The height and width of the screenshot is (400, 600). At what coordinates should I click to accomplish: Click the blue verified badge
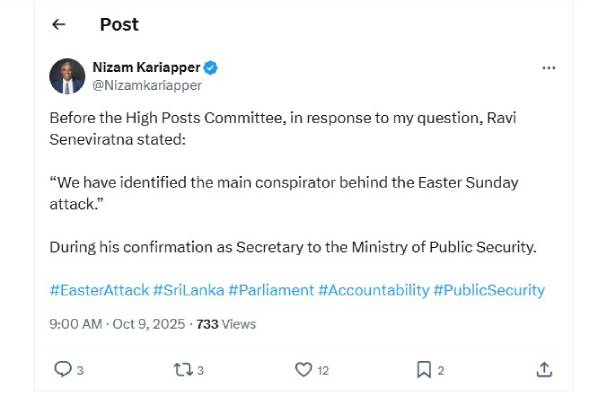(211, 68)
